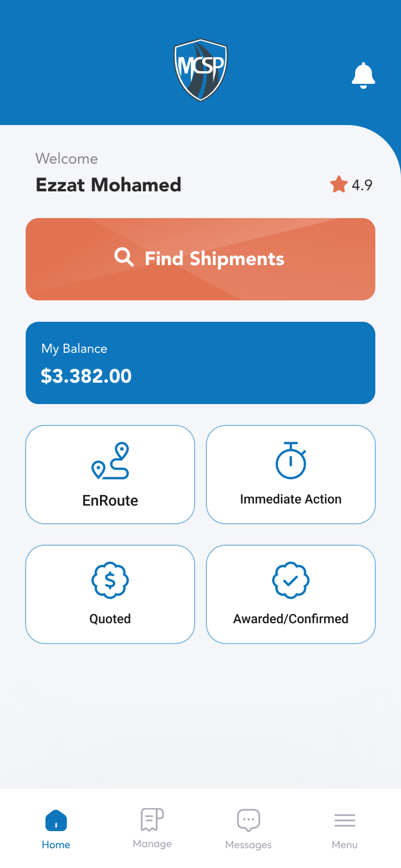
Task: Open the My Balance card
Action: (x=200, y=363)
